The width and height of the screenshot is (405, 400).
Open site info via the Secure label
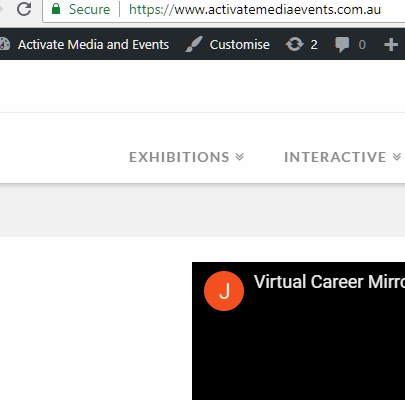tap(89, 9)
